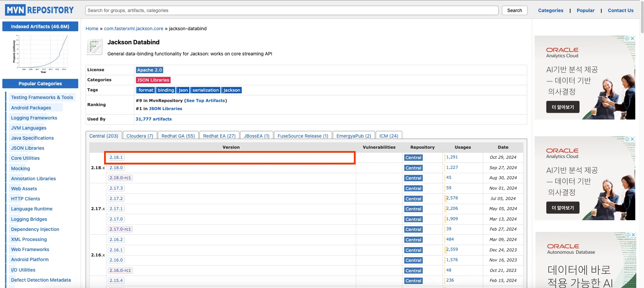Open Core Utilities category
644x288 pixels.
[x=25, y=158]
